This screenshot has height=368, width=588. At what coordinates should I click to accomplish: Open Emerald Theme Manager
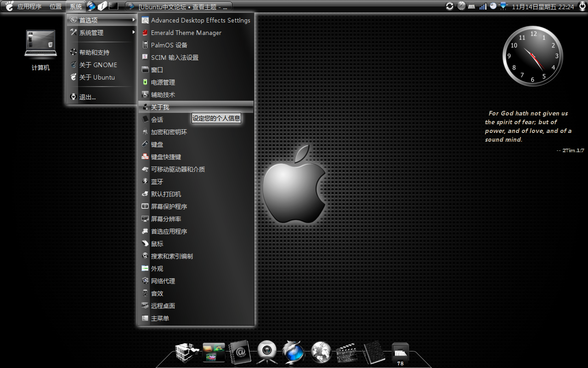(x=196, y=33)
